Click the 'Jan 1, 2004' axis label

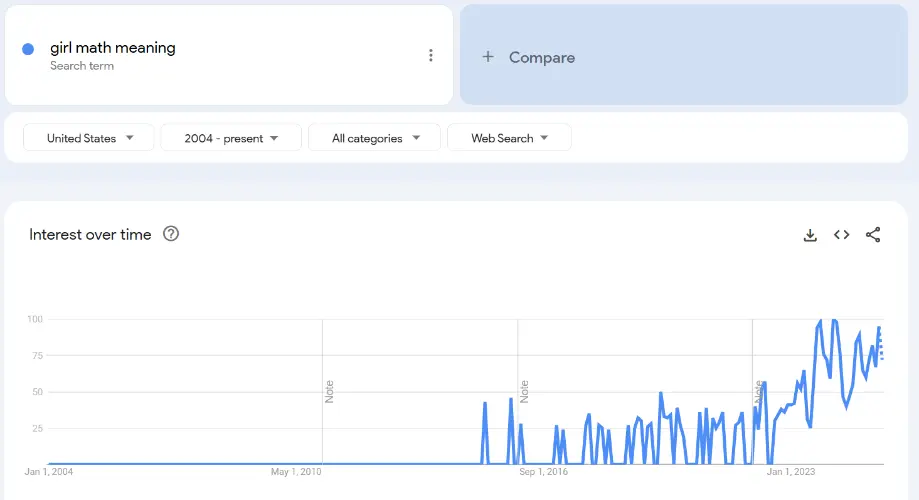[49, 472]
